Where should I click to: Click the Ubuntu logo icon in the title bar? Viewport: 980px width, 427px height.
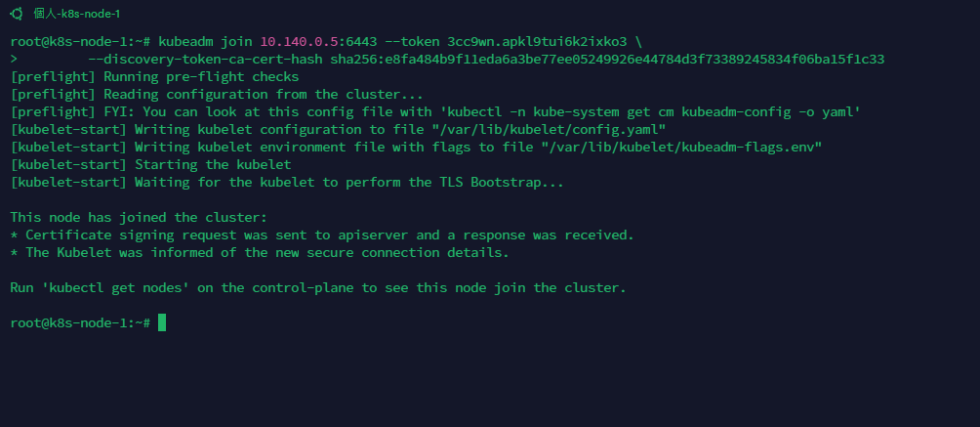tap(17, 13)
